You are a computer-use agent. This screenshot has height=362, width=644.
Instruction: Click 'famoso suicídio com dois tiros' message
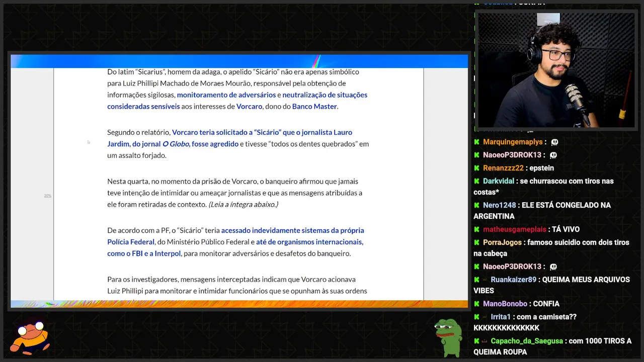[x=551, y=248]
